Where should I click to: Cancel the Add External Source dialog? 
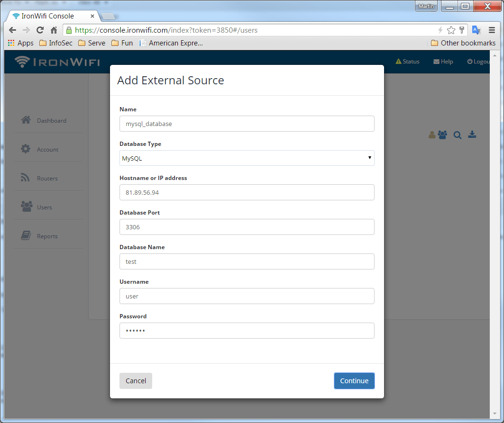pyautogui.click(x=136, y=381)
